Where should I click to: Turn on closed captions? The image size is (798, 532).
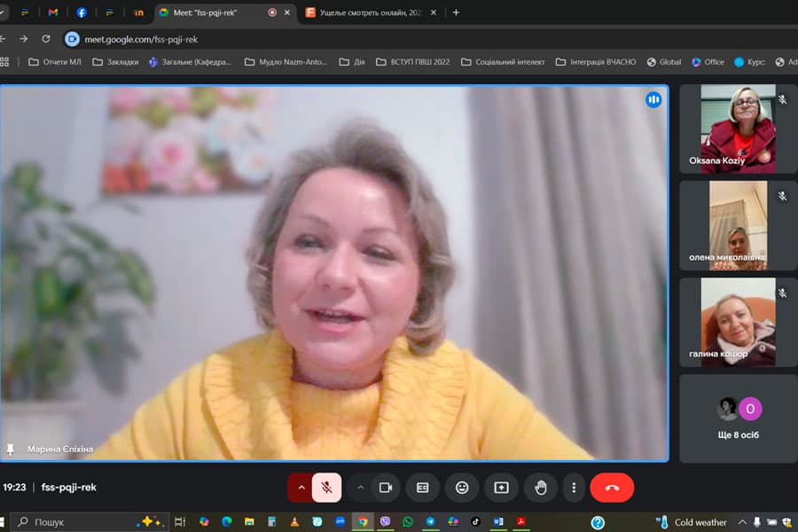(422, 488)
